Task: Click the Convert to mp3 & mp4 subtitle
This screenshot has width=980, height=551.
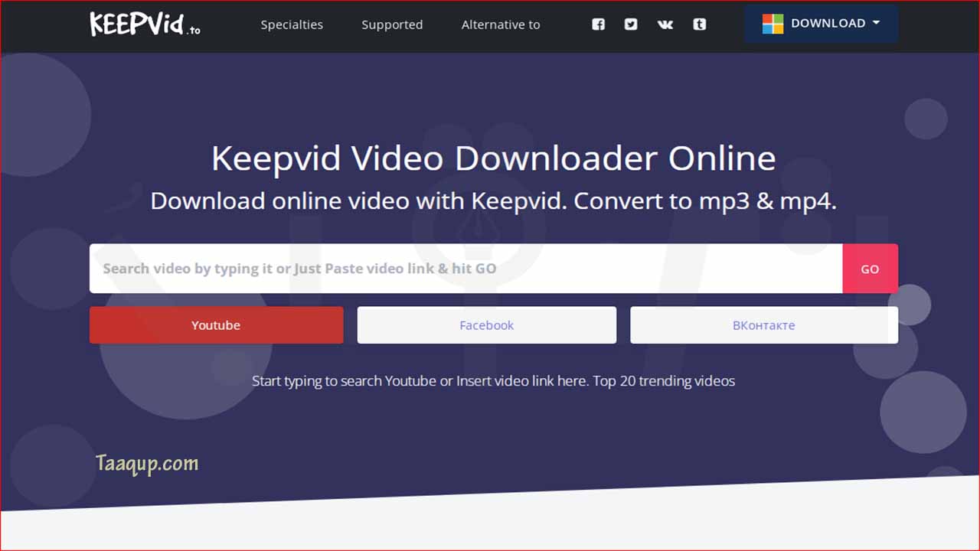Action: 705,201
